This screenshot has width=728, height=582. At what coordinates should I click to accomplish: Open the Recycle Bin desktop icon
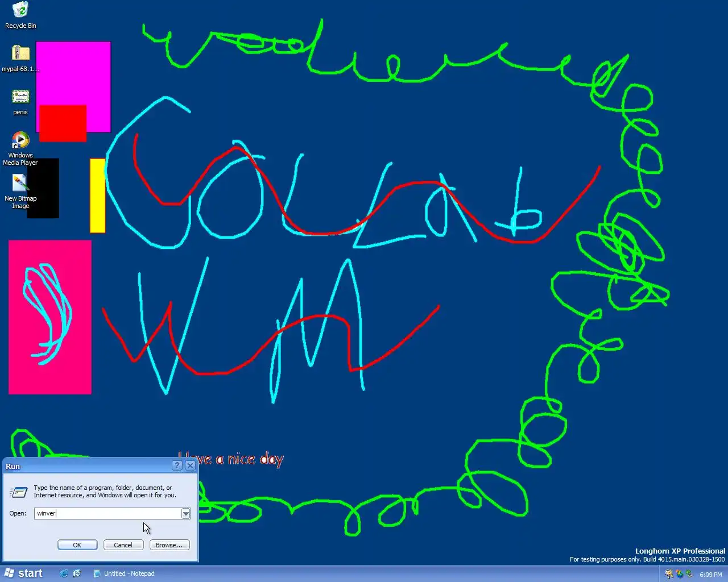click(x=20, y=15)
